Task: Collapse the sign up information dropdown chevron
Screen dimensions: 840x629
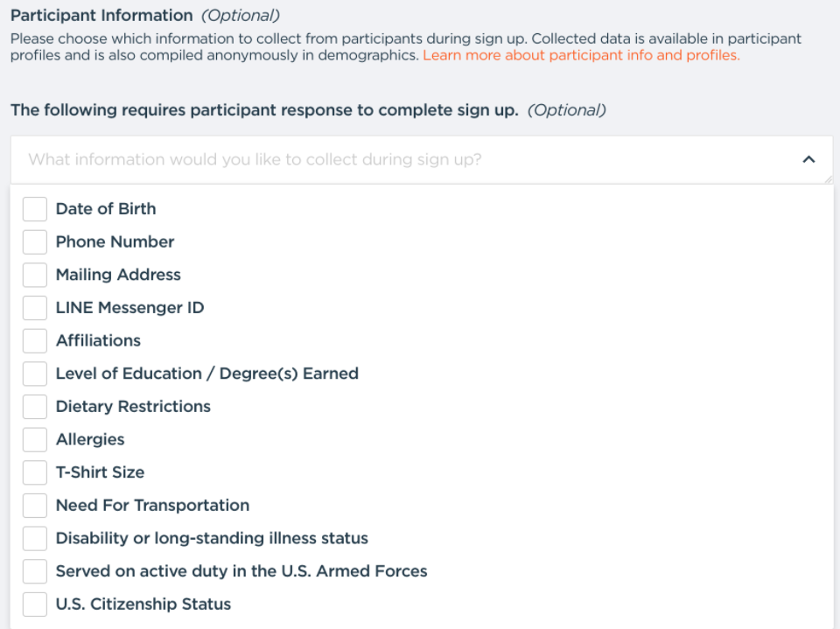Action: click(808, 159)
